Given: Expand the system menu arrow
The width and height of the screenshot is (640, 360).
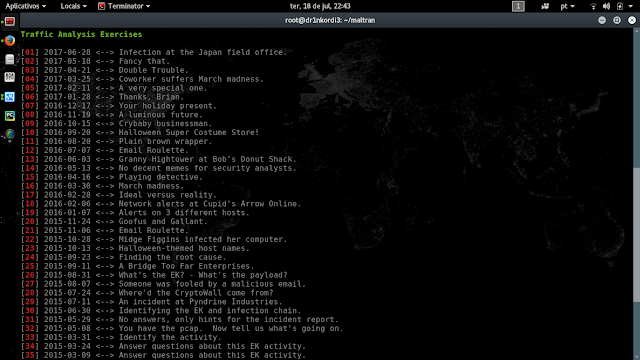Looking at the screenshot, I should [x=631, y=6].
